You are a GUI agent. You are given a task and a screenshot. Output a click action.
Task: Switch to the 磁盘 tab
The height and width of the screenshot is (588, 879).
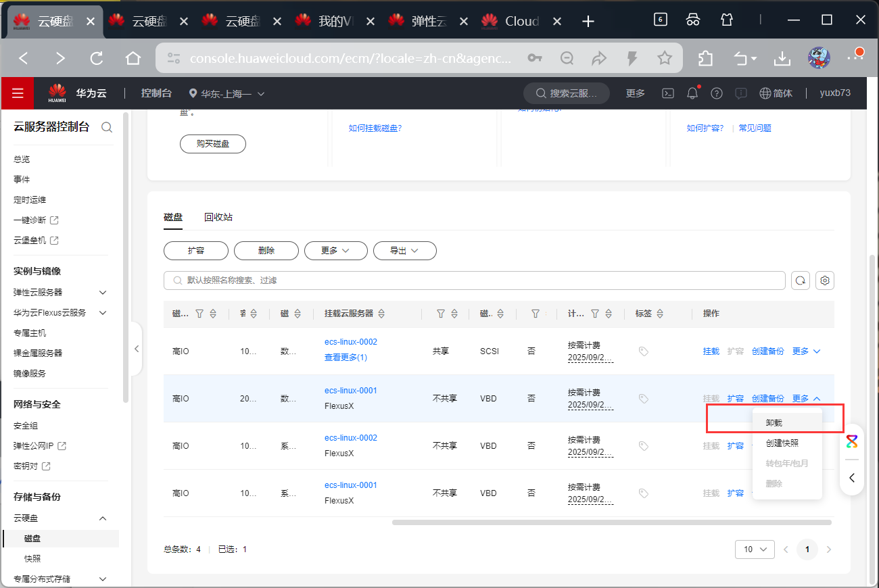[x=173, y=218]
